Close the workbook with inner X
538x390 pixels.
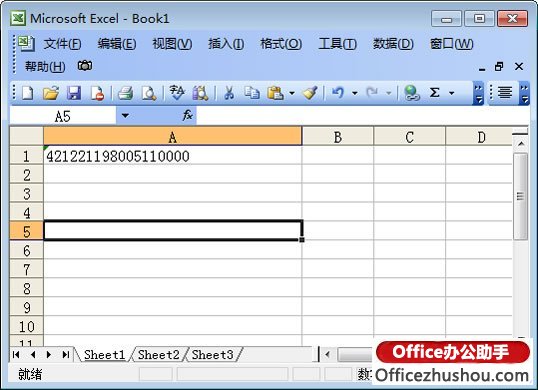click(x=519, y=67)
